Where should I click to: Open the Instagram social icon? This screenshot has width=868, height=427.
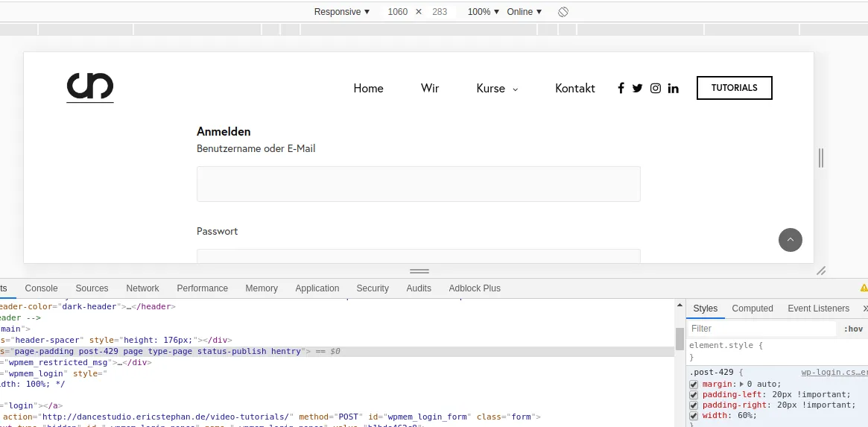click(x=656, y=88)
